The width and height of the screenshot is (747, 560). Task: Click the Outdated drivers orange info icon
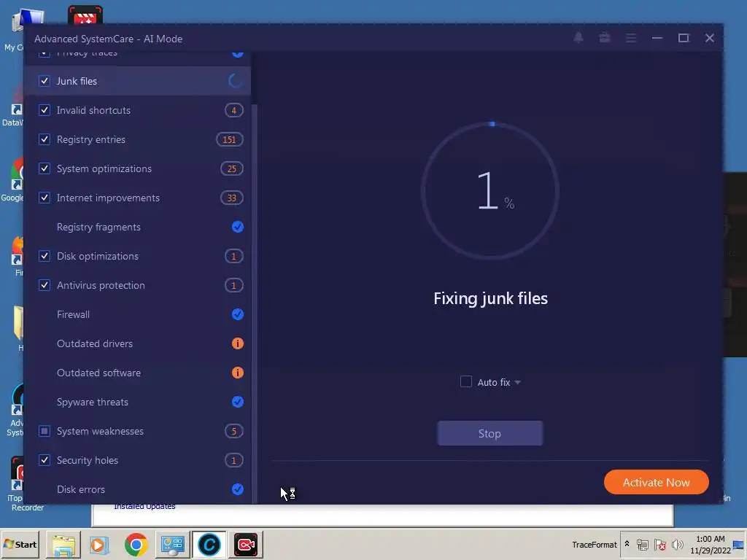pos(237,343)
